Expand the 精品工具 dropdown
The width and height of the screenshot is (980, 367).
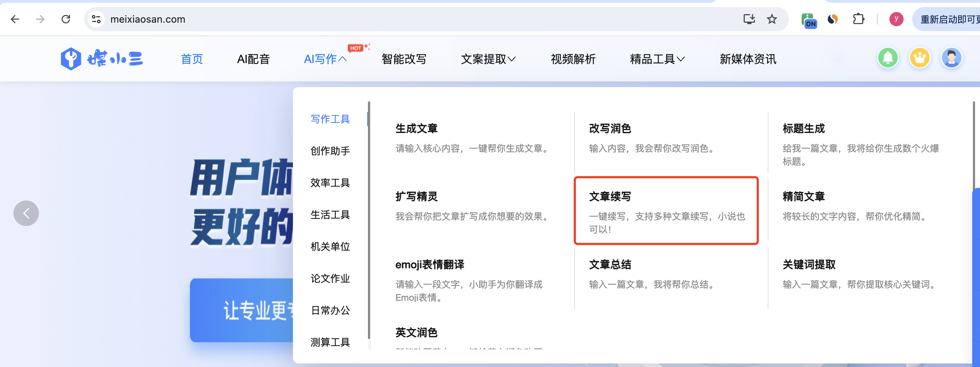coord(657,59)
